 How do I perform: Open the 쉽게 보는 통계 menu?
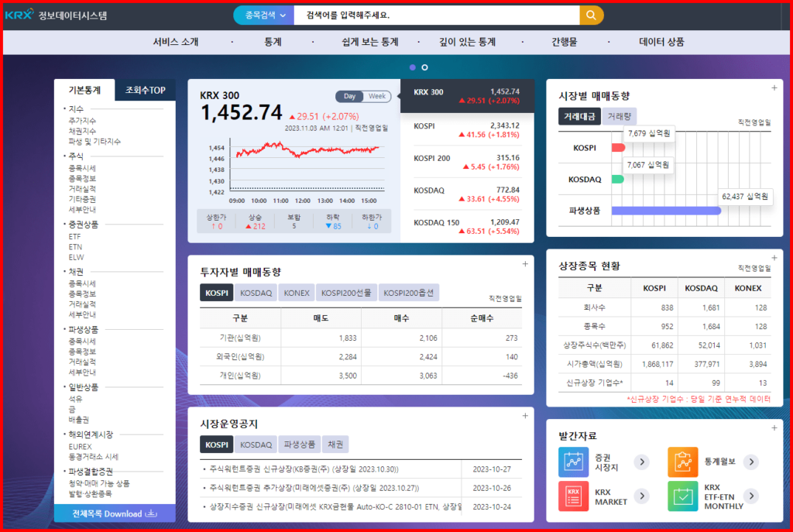point(370,42)
